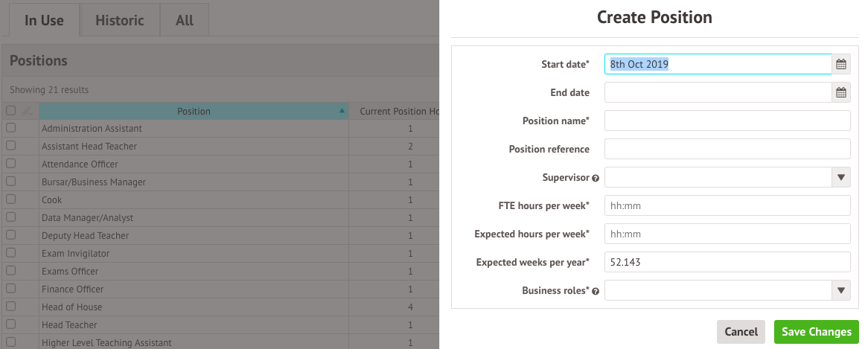The height and width of the screenshot is (349, 868).
Task: Toggle the select-all checkbox in table header
Action: pyautogui.click(x=10, y=111)
